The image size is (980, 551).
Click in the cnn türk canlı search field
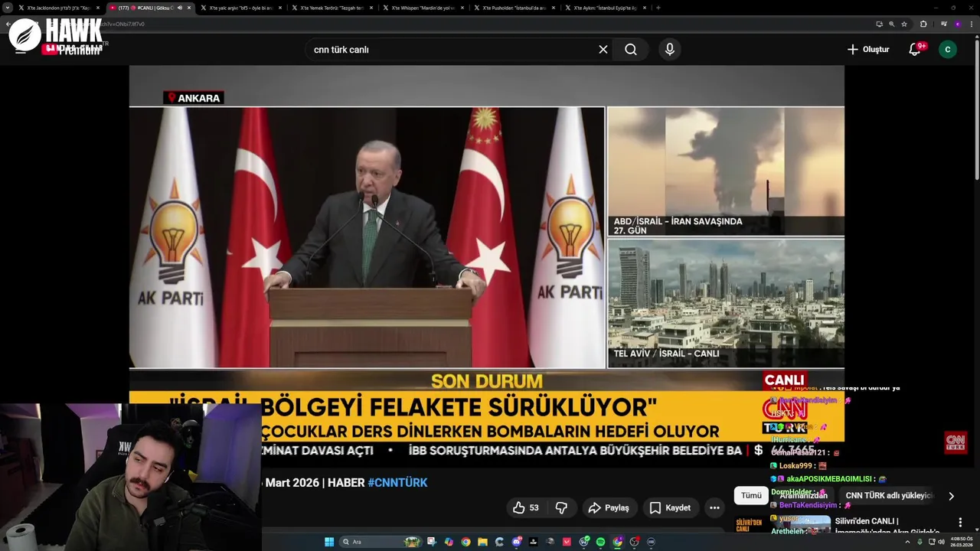[x=452, y=49]
